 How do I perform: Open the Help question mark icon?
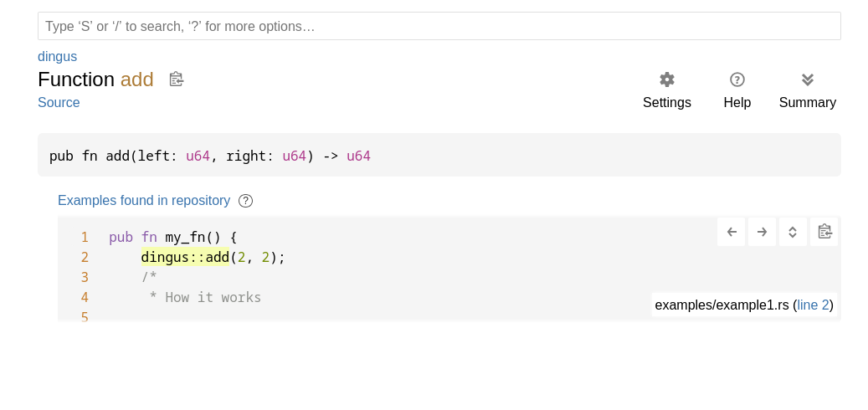tap(737, 79)
